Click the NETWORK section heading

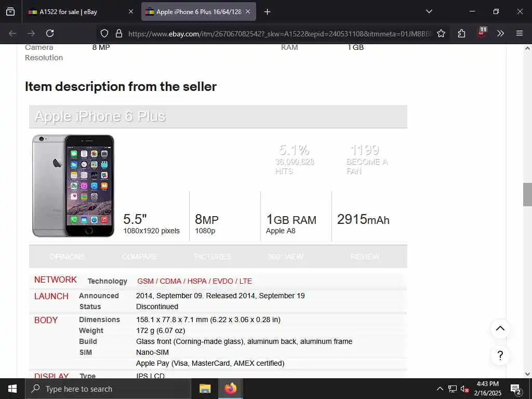(x=55, y=280)
